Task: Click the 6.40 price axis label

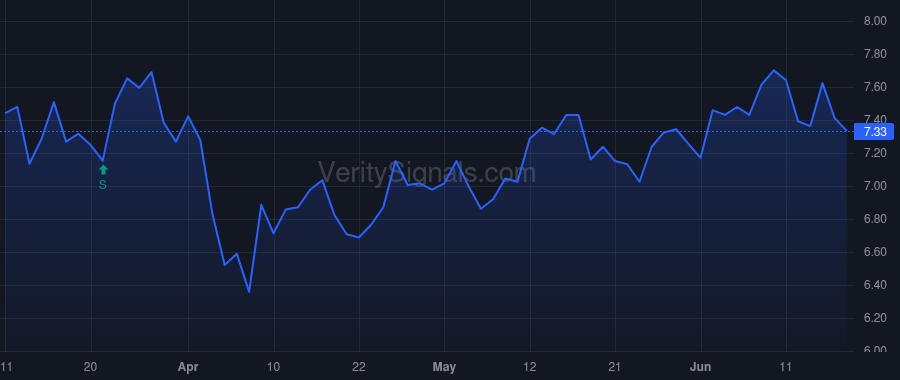Action: point(875,285)
